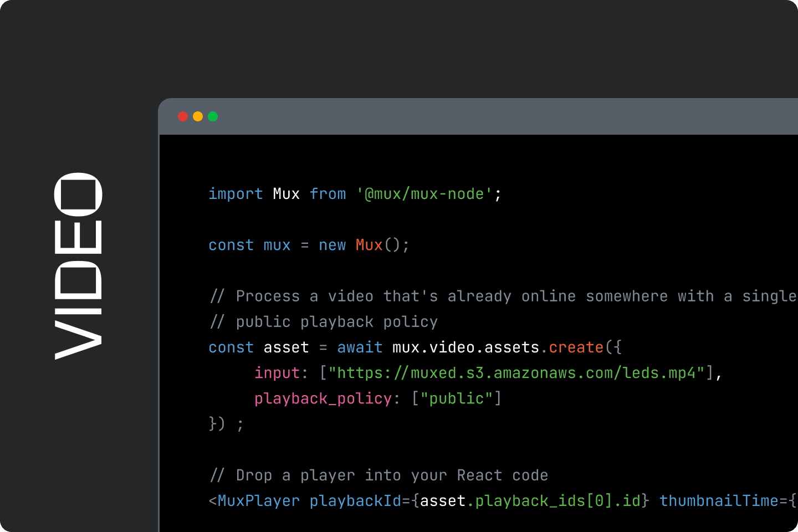The width and height of the screenshot is (798, 532).
Task: Click the 'new' keyword before Mux()
Action: tap(332, 245)
